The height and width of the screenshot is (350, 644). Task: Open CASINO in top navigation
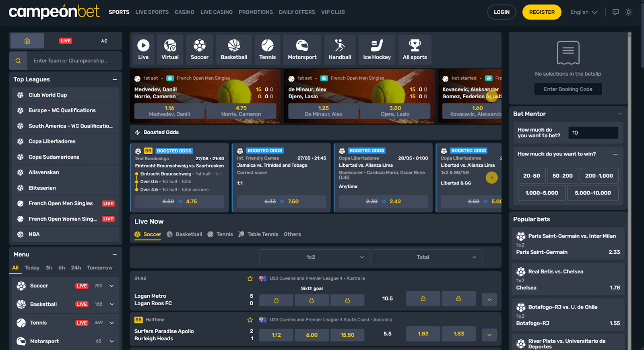(184, 12)
